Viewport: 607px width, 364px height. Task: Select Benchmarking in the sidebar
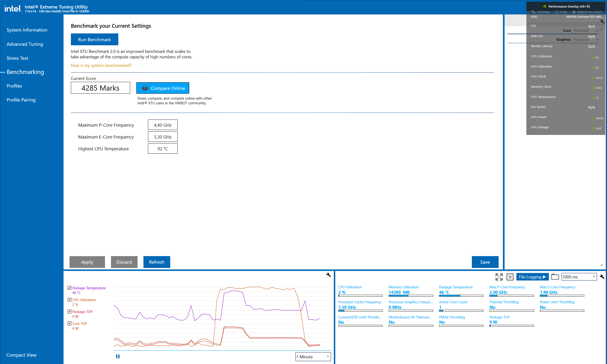25,72
